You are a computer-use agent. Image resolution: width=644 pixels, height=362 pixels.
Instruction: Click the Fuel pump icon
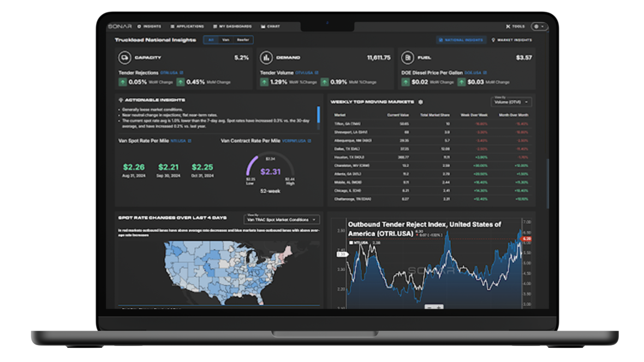tap(408, 57)
